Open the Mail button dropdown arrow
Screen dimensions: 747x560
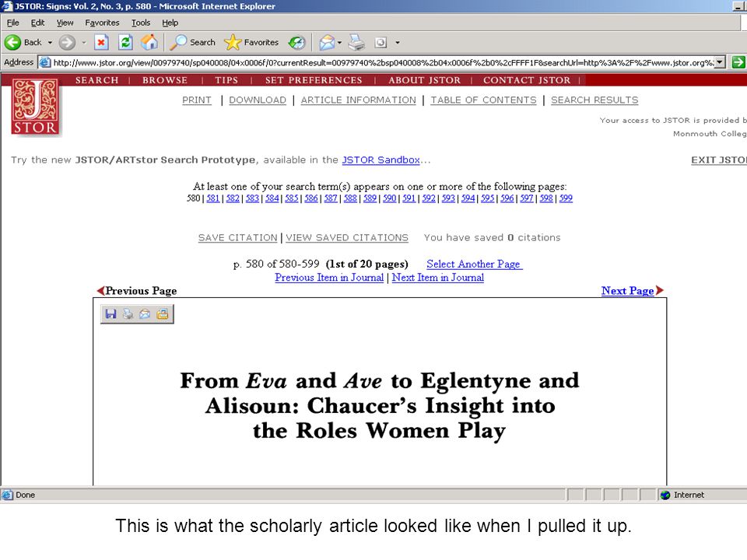pyautogui.click(x=339, y=42)
